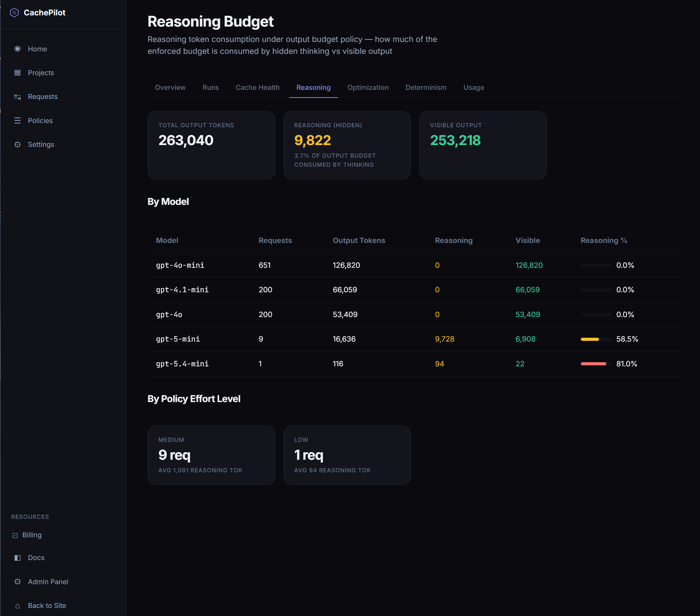
Task: Switch to the Overview tab
Action: (170, 87)
